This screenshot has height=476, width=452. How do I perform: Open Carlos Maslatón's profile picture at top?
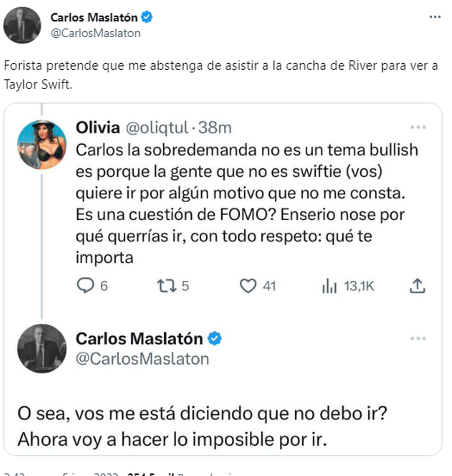point(22,25)
